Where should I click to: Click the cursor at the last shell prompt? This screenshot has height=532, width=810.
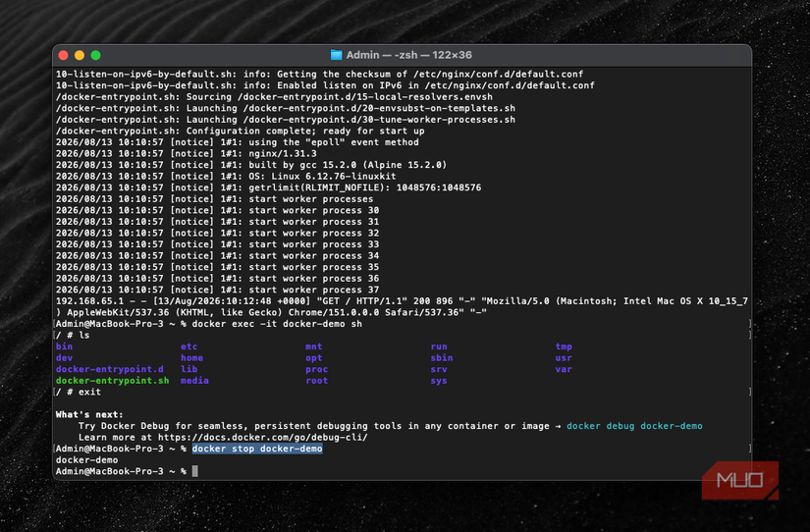pos(194,471)
